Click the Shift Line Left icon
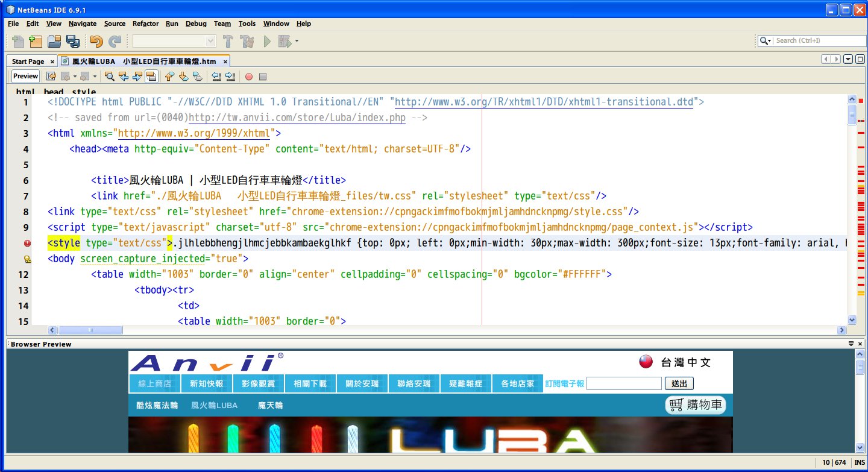This screenshot has height=472, width=868. 216,77
